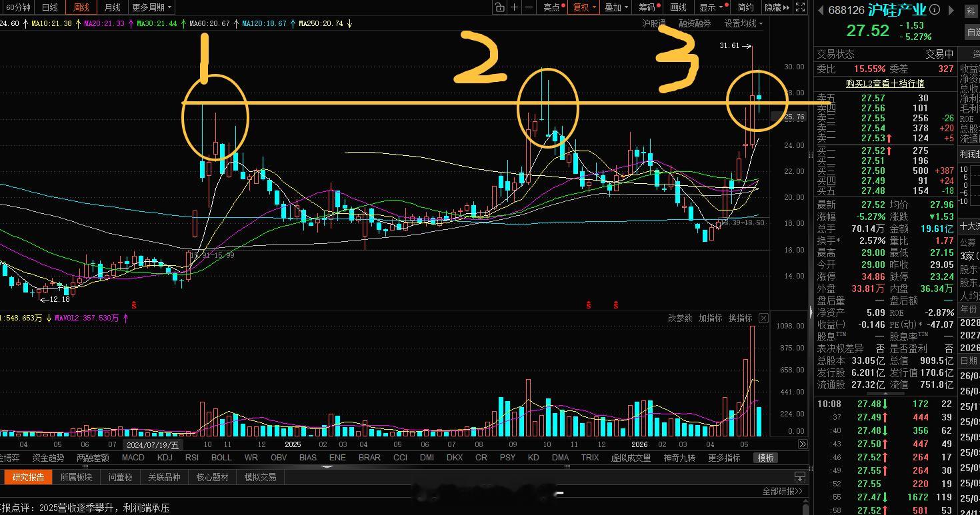Click the double-arrow at timeline end

[802, 444]
